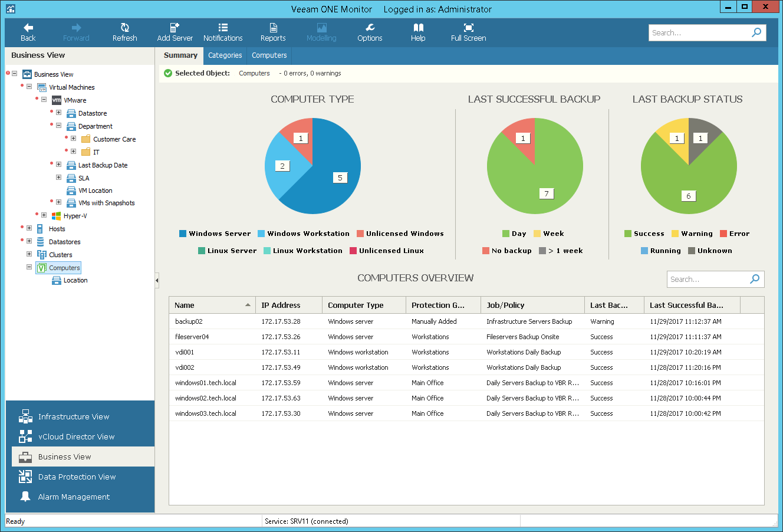Image resolution: width=783 pixels, height=532 pixels.
Task: Select the Hosts tree icon
Action: point(41,229)
